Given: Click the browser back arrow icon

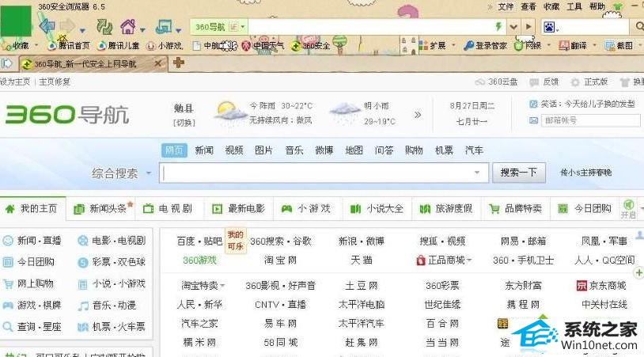Looking at the screenshot, I should coord(47,27).
